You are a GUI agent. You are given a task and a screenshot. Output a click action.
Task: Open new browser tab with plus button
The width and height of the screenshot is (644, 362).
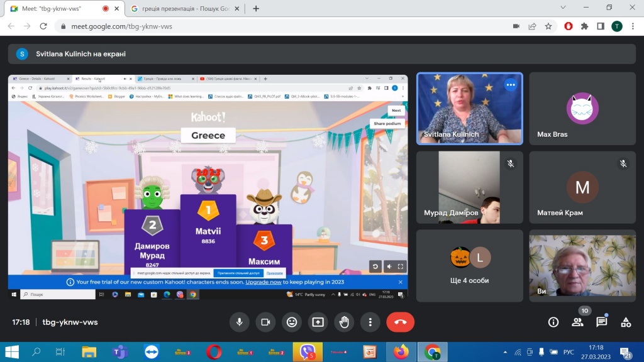click(x=256, y=9)
